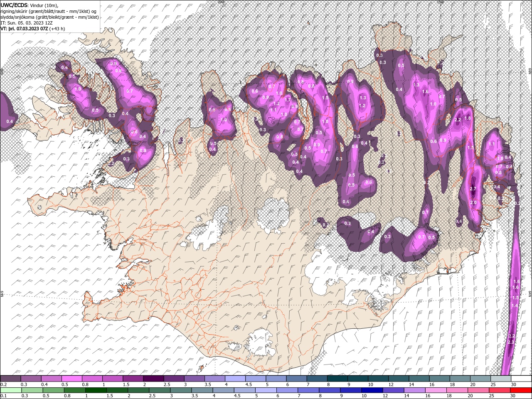Screen dimensions: 532x399
Task: Select the navy blue 10–12 rain legend swatch
Action: (372, 390)
